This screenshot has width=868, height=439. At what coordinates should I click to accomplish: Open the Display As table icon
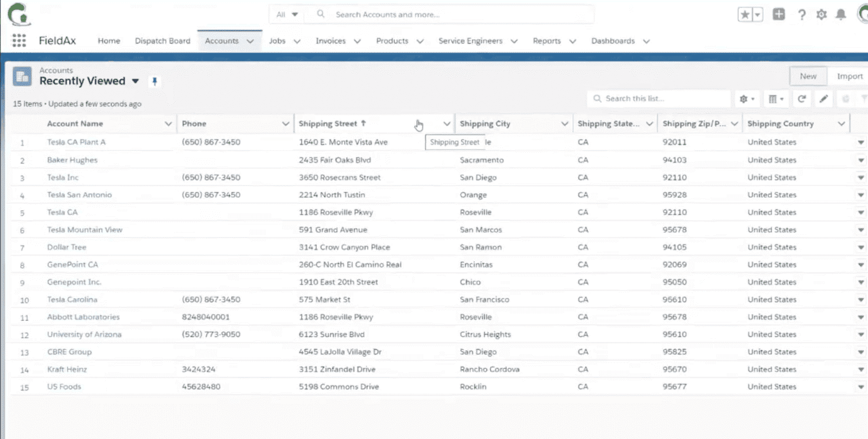(x=776, y=99)
